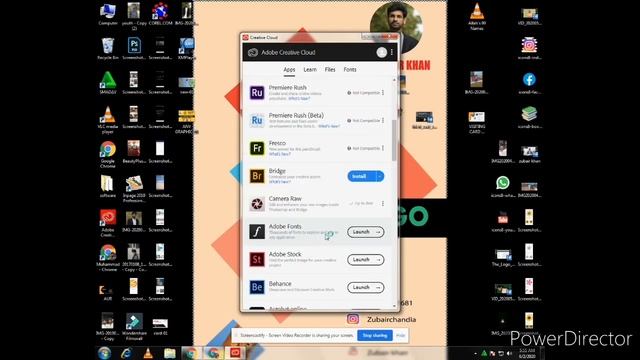Click the Camera Raw aperture icon

pyautogui.click(x=257, y=204)
